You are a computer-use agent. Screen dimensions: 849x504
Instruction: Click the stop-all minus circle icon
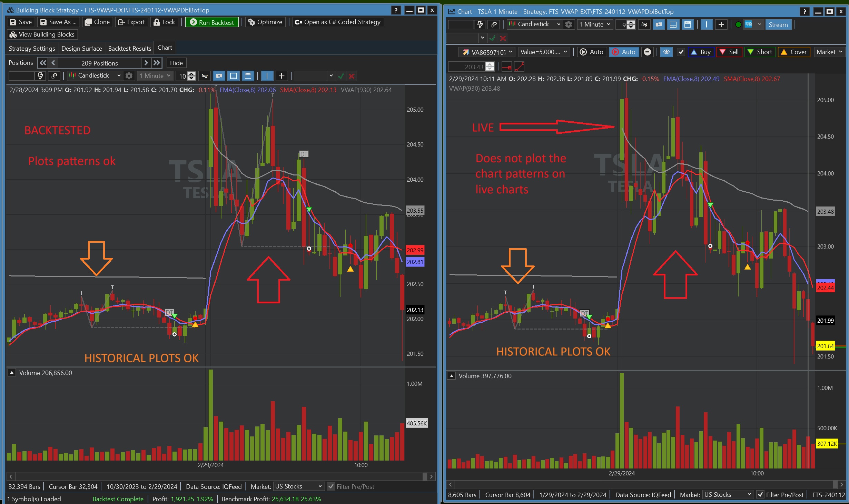pos(648,52)
